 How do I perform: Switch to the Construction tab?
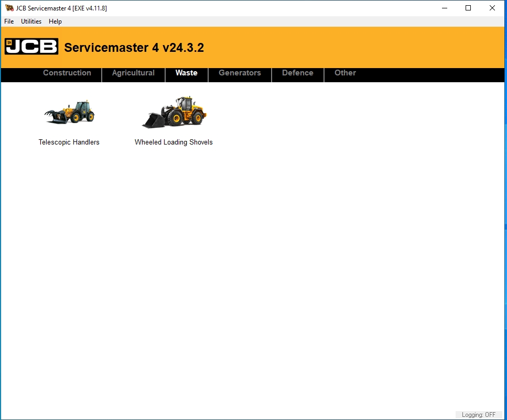67,73
